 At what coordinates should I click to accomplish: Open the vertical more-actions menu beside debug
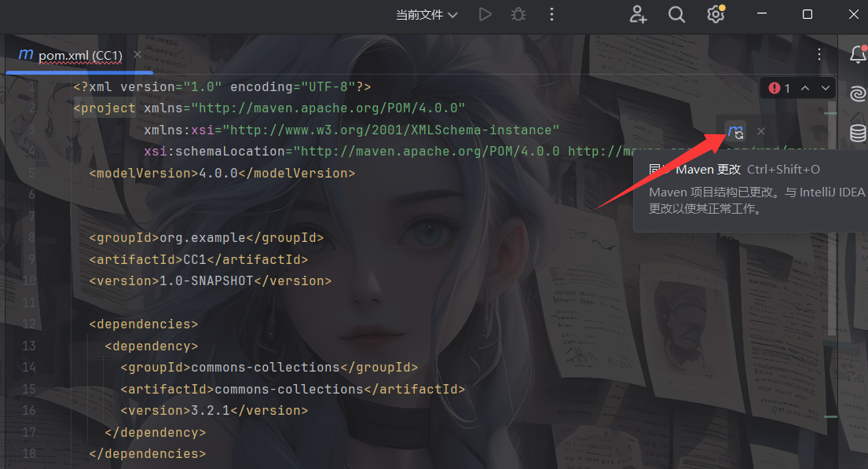[551, 14]
